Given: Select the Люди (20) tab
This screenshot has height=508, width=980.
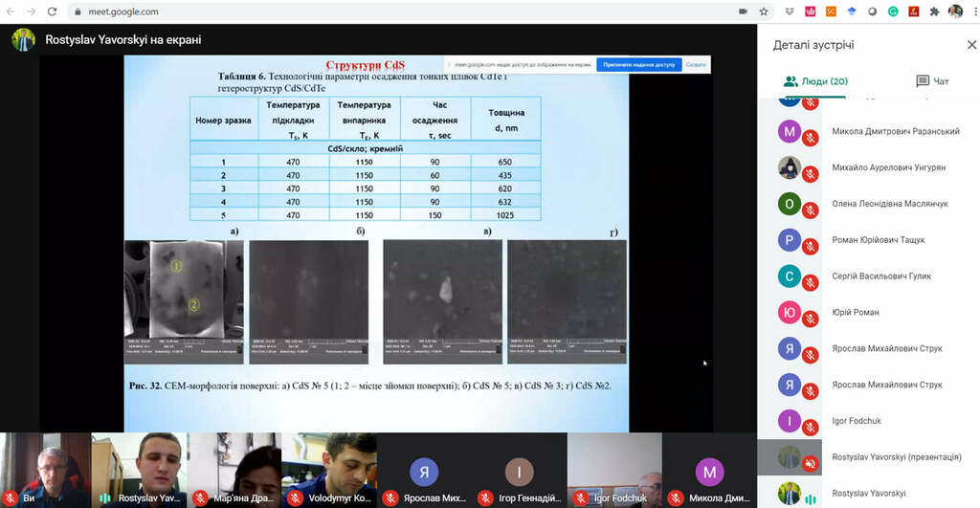Looking at the screenshot, I should 815,81.
